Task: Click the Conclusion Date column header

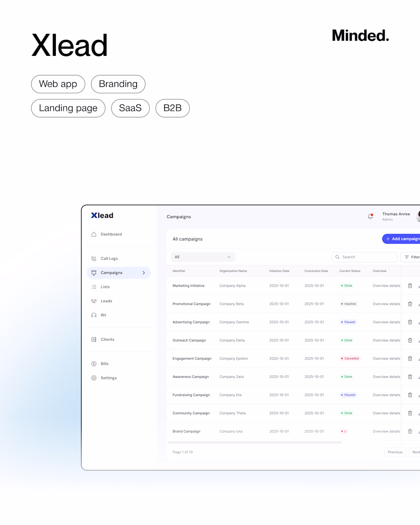Action: click(x=316, y=271)
